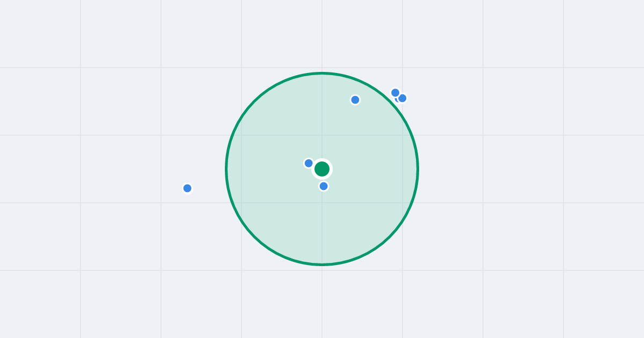Screen dimensions: 644x338
Task: Click the upper-right gridline intersection inside the green circle
Action: pyautogui.click(x=402, y=135)
